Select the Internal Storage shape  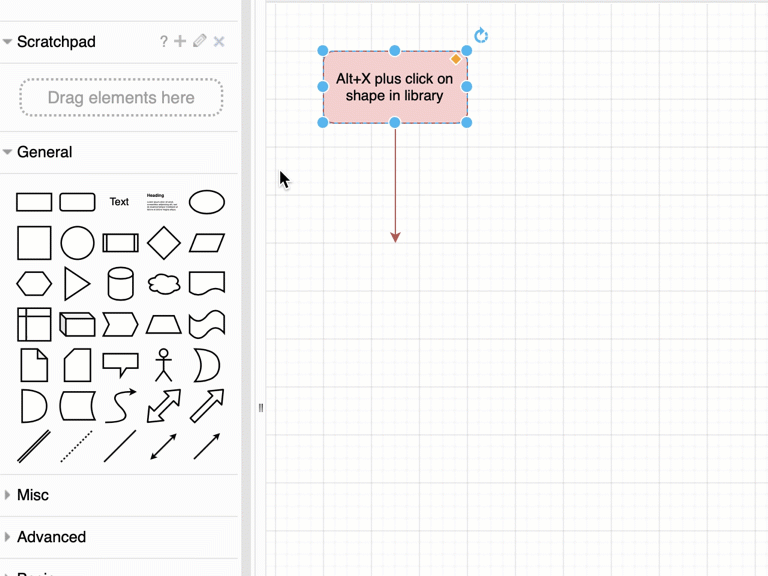(34, 324)
